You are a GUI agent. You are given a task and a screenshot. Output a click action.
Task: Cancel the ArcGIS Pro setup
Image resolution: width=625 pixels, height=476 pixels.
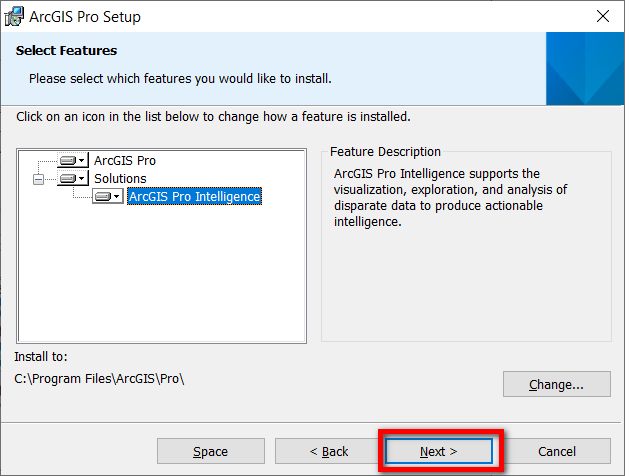tap(557, 451)
